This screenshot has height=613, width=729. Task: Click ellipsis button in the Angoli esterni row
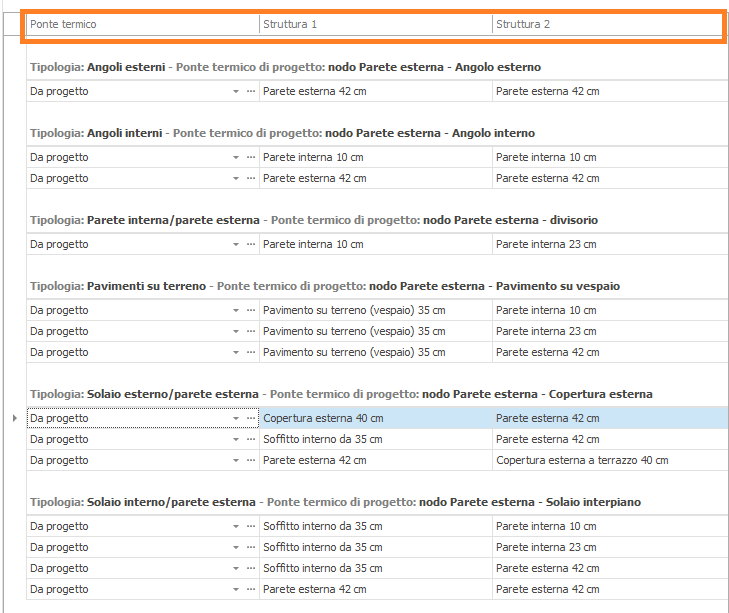(x=250, y=91)
